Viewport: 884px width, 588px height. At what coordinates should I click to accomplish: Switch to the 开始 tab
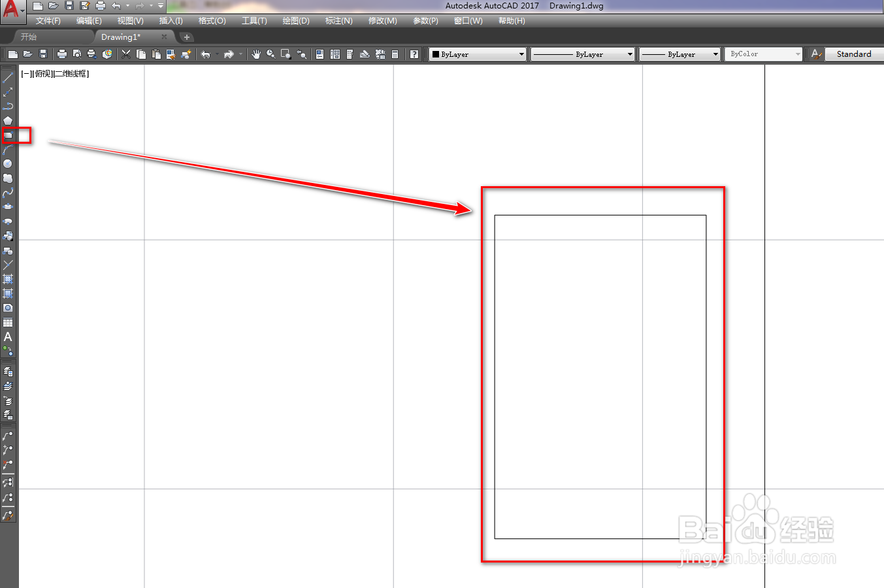(x=29, y=37)
